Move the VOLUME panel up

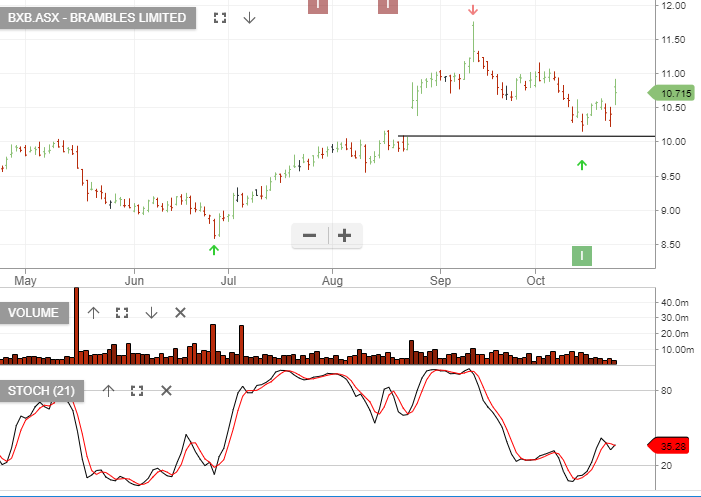(x=93, y=312)
